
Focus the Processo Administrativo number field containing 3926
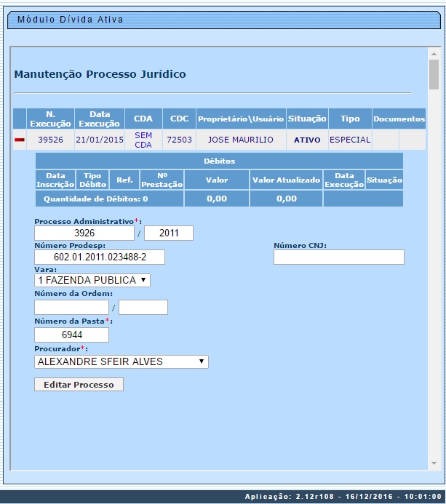pos(86,233)
